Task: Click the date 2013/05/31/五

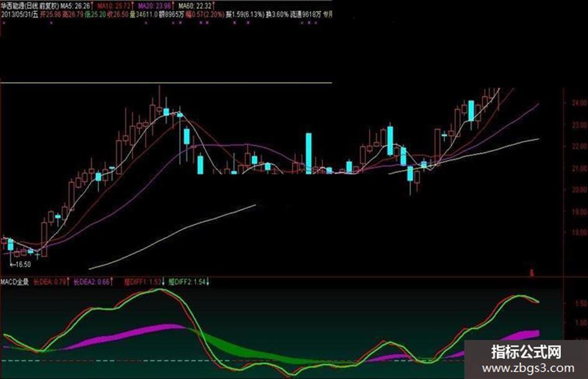Action: (19, 15)
